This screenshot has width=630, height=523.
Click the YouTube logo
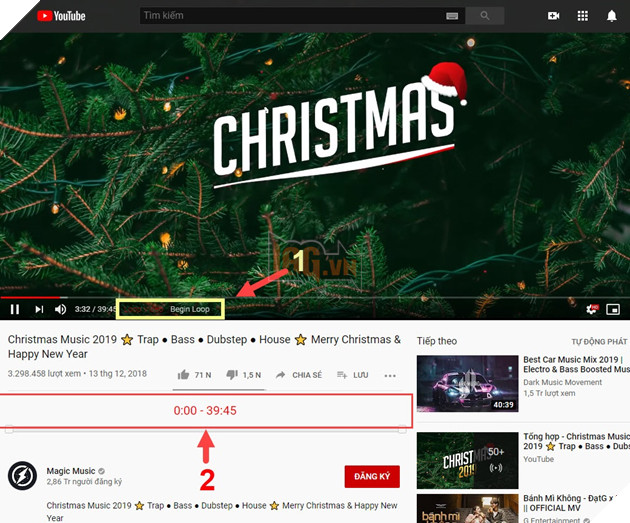point(61,16)
